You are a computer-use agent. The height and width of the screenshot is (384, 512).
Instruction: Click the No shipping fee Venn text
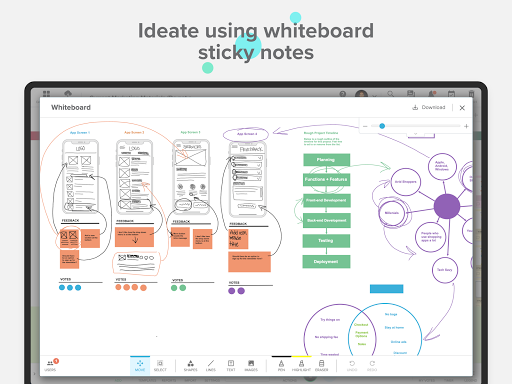coord(326,337)
